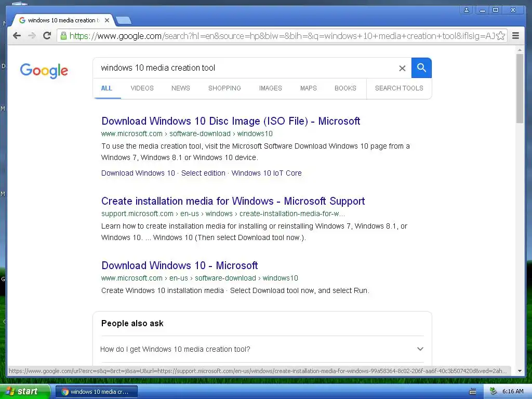Viewport: 532px width, 399px height.
Task: Click the Google favicon on the browser tab
Action: point(22,20)
